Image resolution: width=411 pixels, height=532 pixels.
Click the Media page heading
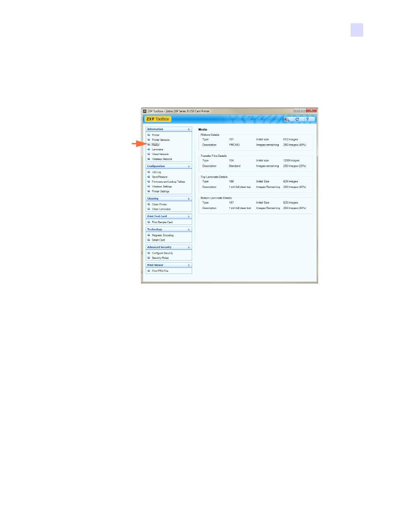point(203,130)
